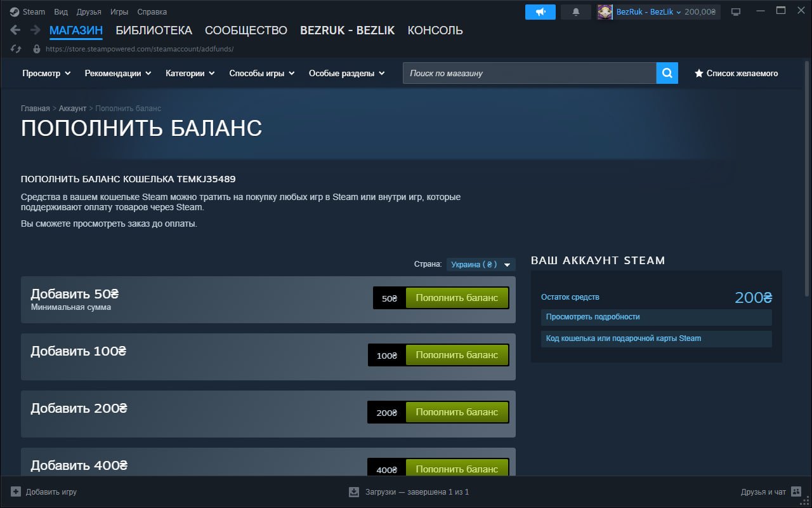Image resolution: width=812 pixels, height=508 pixels.
Task: Click the Big Picture mode monitor icon
Action: coord(736,12)
